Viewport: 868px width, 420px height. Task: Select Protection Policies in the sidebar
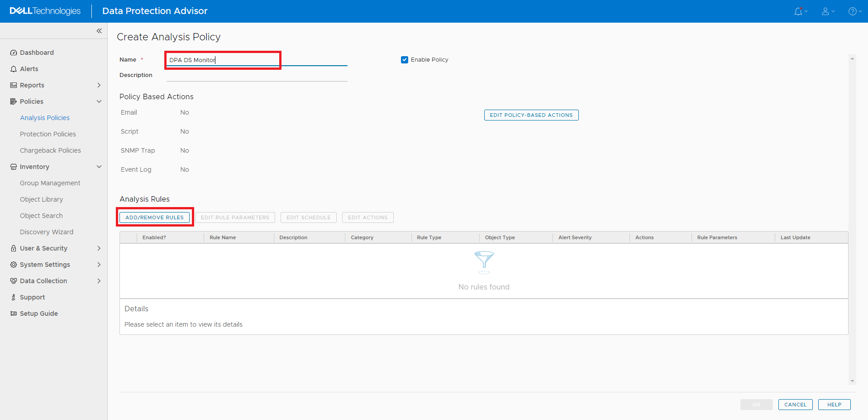coord(48,134)
